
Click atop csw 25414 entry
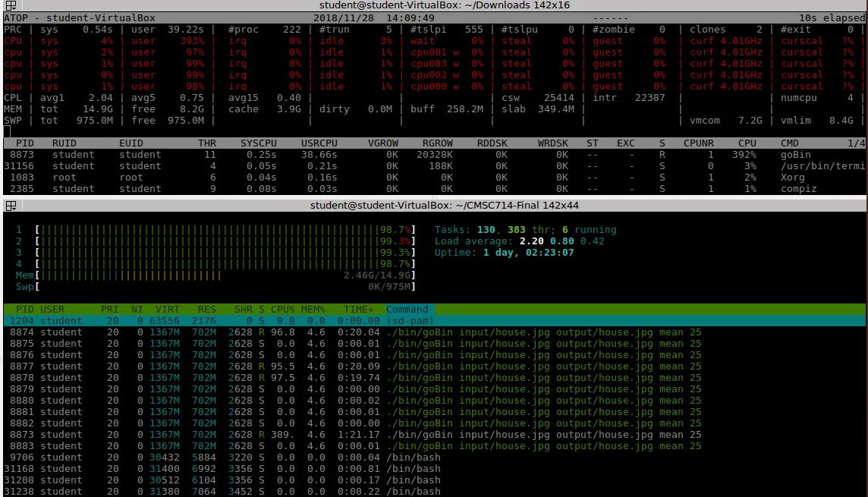coord(537,98)
